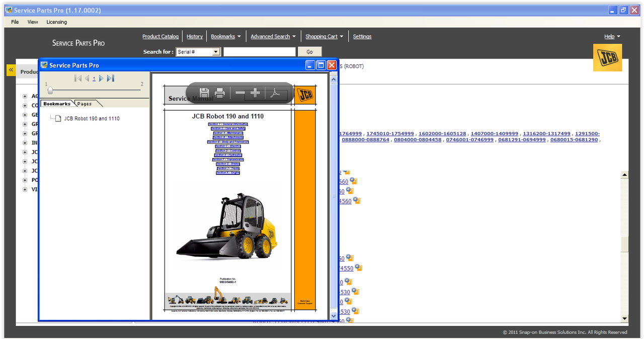The height and width of the screenshot is (339, 644).
Task: Open the Advanced Search dropdown
Action: pyautogui.click(x=273, y=36)
